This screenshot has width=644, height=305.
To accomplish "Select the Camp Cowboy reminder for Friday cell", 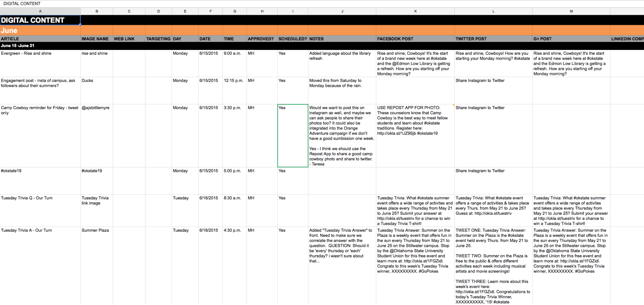I will pyautogui.click(x=40, y=136).
